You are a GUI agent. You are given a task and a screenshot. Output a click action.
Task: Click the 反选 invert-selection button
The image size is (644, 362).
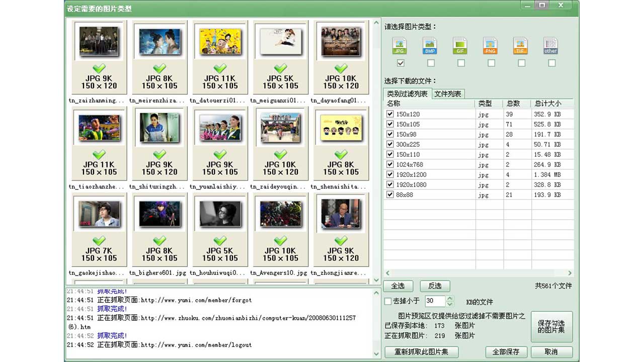[x=435, y=286]
